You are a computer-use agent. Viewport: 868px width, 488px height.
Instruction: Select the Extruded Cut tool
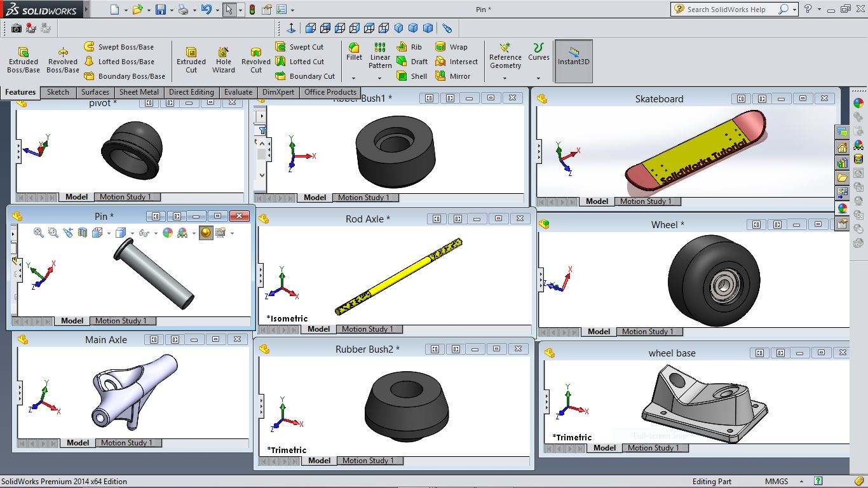[x=191, y=60]
